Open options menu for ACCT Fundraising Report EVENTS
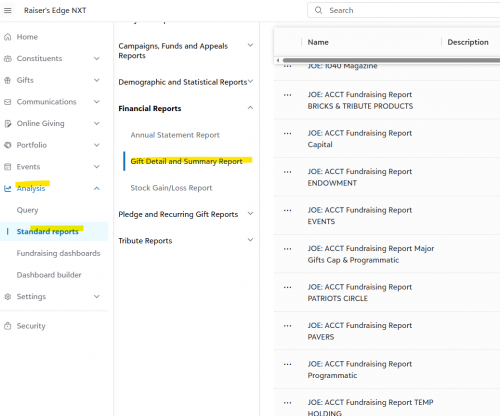 287,210
